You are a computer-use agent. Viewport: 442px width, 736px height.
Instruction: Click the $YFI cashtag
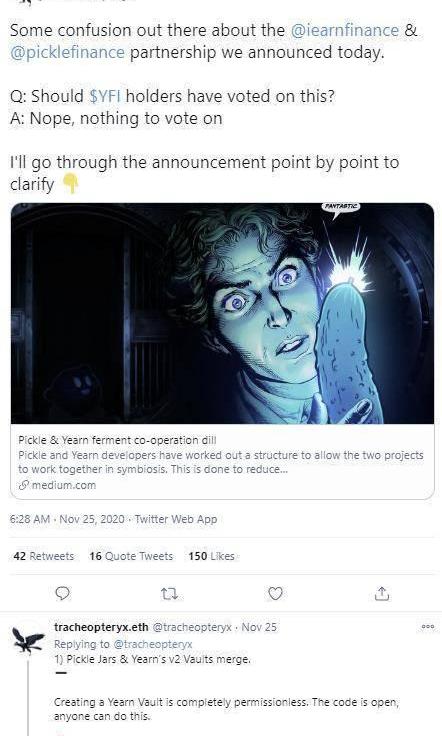pos(105,96)
